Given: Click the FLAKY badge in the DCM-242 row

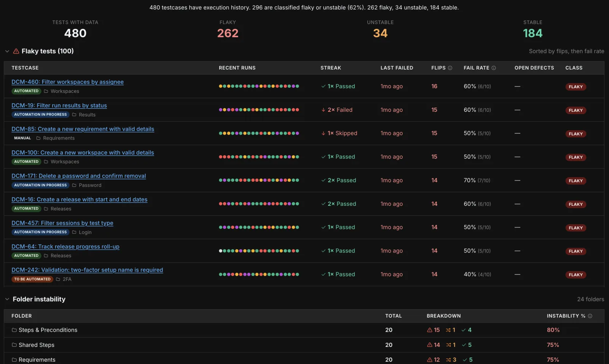Looking at the screenshot, I should click(576, 275).
